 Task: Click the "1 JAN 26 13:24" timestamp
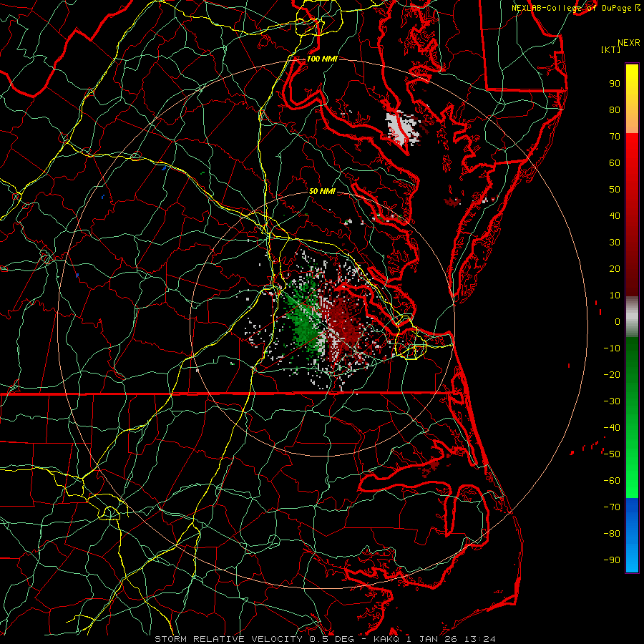point(451,639)
